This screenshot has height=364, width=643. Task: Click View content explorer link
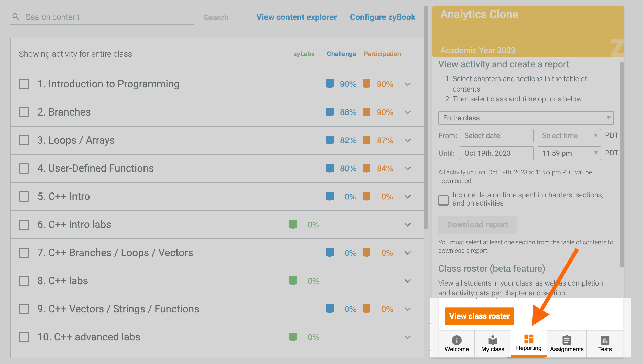296,17
